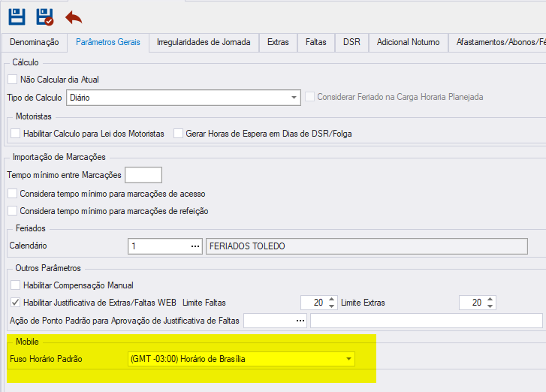Viewport: 546px width, 392px height.
Task: Check tempo mínimo para marcações de acesso
Action: point(13,193)
